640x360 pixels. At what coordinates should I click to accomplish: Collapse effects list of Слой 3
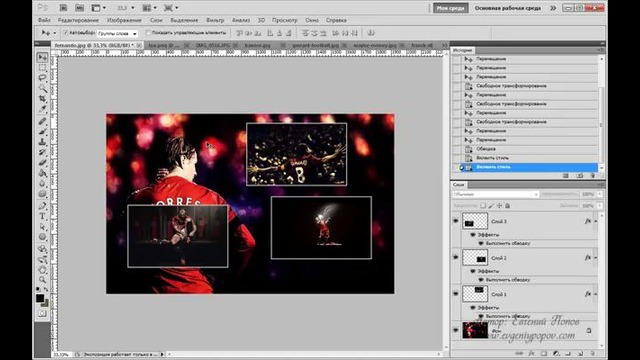(x=596, y=221)
